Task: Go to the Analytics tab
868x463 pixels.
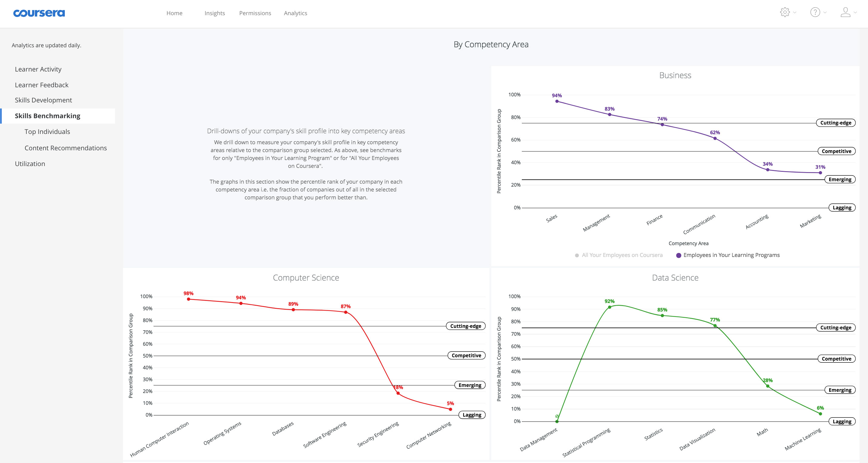Action: [x=295, y=13]
